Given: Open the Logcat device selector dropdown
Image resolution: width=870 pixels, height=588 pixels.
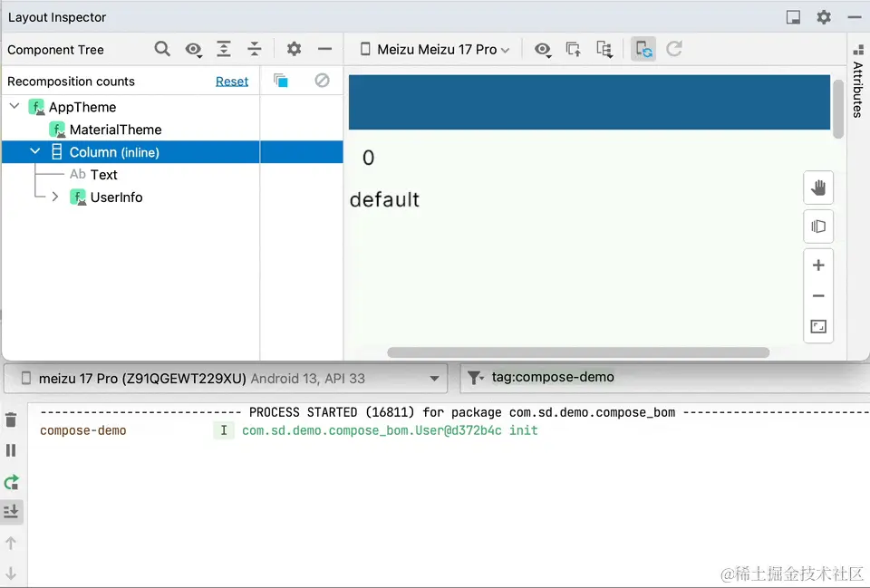Looking at the screenshot, I should click(x=226, y=379).
